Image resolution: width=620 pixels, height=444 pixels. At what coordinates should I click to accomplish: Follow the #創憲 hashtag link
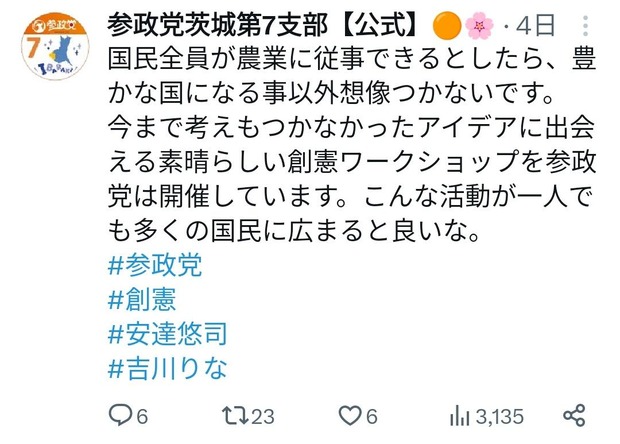tap(142, 299)
